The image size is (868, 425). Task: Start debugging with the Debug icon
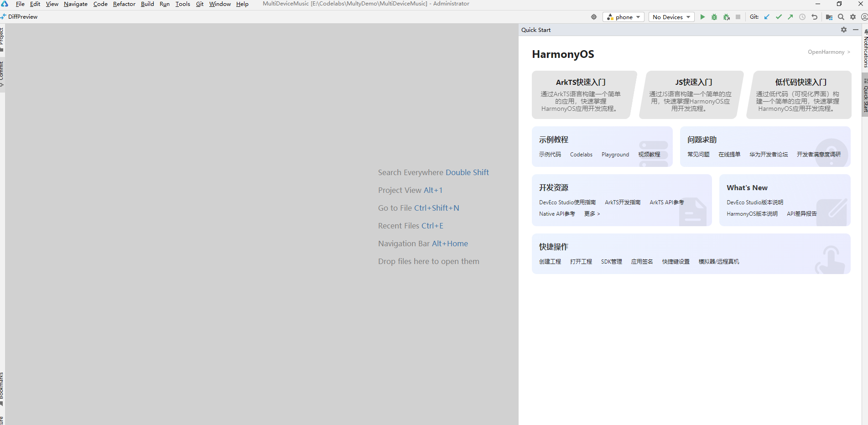point(714,17)
